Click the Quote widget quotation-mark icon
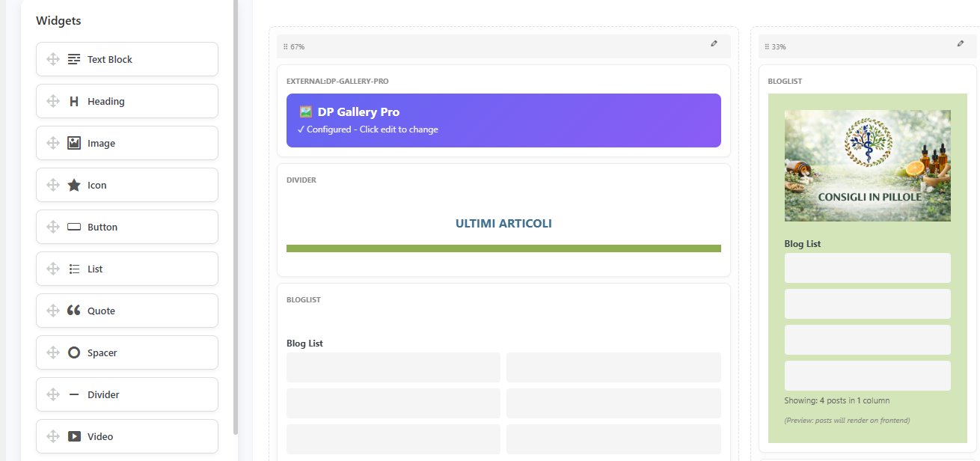Viewport: 980px width, 461px height. (x=74, y=311)
